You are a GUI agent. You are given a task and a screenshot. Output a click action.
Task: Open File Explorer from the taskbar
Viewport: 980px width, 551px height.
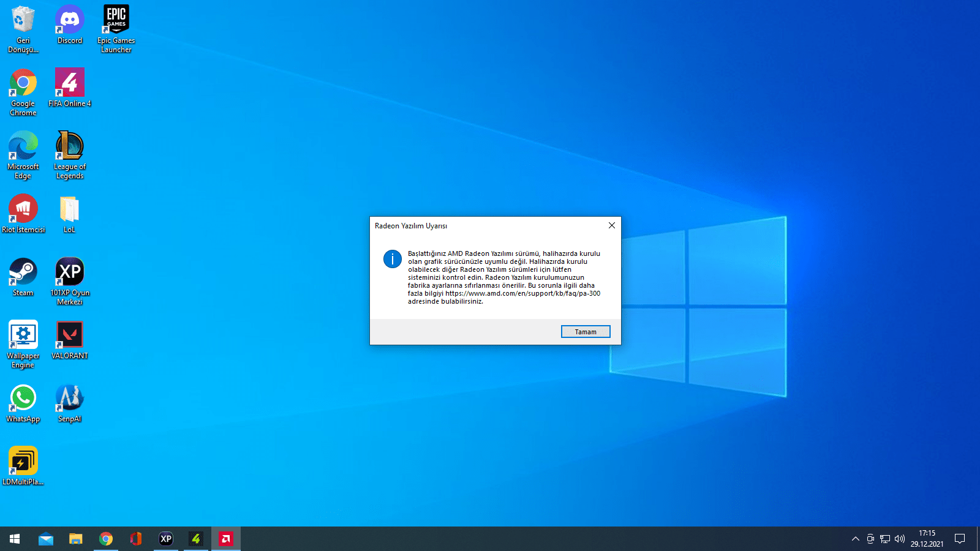76,539
